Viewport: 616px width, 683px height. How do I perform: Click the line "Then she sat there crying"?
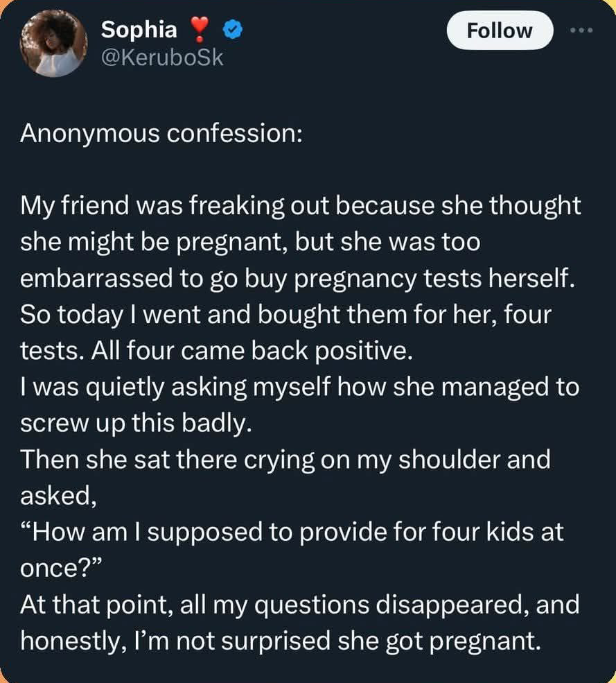[285, 459]
